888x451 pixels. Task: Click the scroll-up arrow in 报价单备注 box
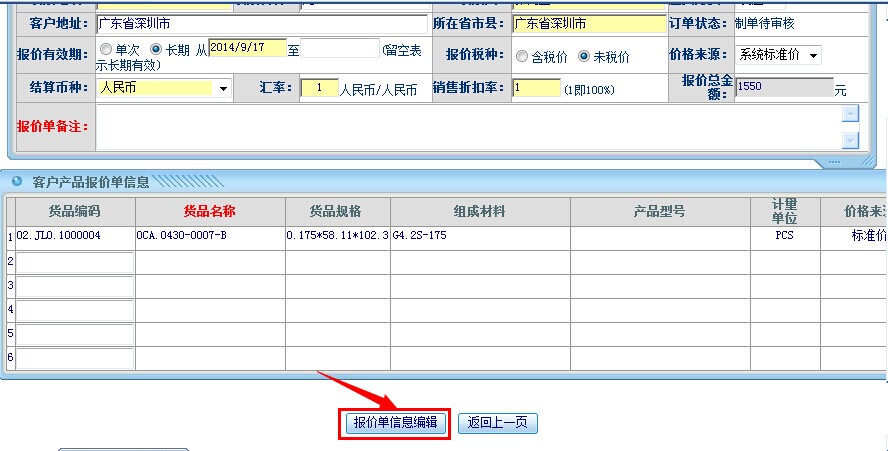click(x=850, y=114)
